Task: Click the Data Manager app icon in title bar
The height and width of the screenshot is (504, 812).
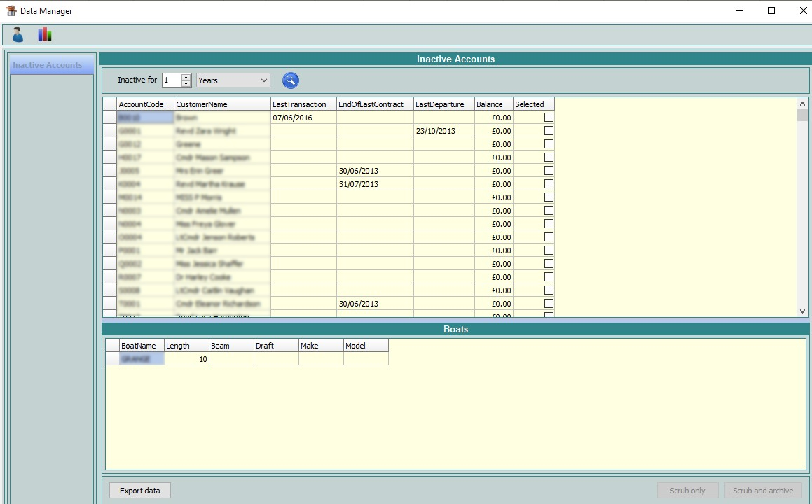Action: click(11, 10)
